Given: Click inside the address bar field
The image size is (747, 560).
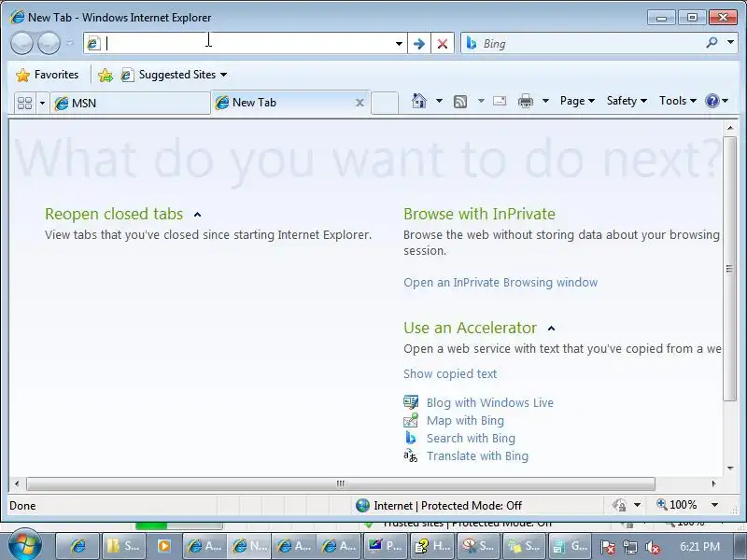Looking at the screenshot, I should 247,44.
